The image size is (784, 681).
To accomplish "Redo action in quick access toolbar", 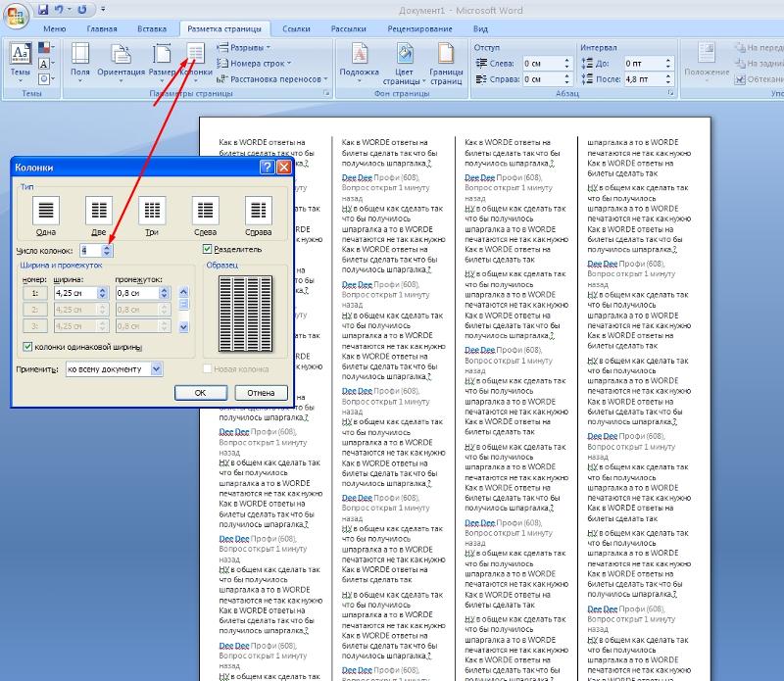I will tap(82, 9).
